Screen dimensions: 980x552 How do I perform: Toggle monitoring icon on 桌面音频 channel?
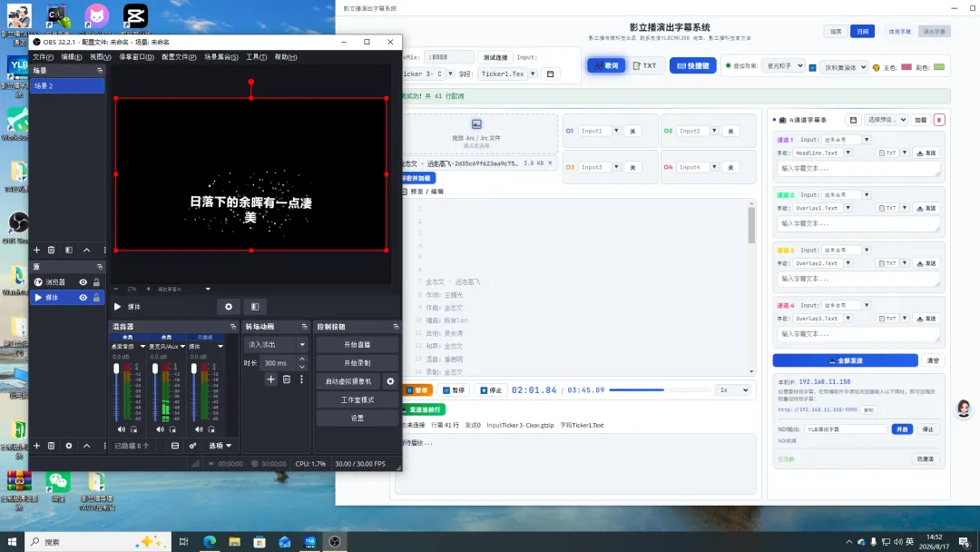pos(133,429)
